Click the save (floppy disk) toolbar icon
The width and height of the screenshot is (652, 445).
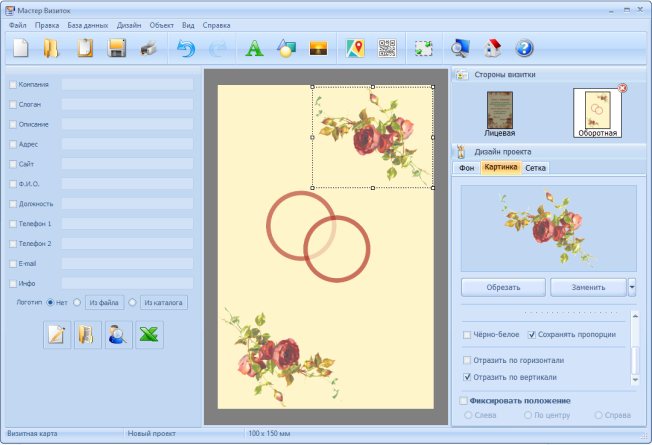point(117,47)
